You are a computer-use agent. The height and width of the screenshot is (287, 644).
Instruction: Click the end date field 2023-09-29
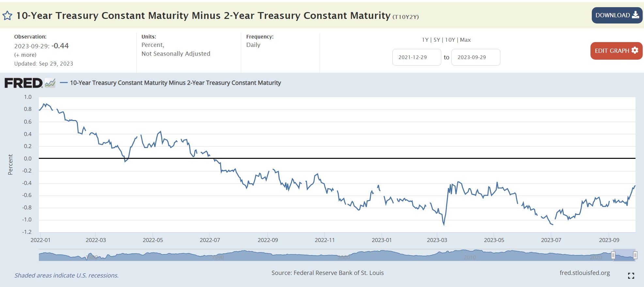pyautogui.click(x=475, y=57)
